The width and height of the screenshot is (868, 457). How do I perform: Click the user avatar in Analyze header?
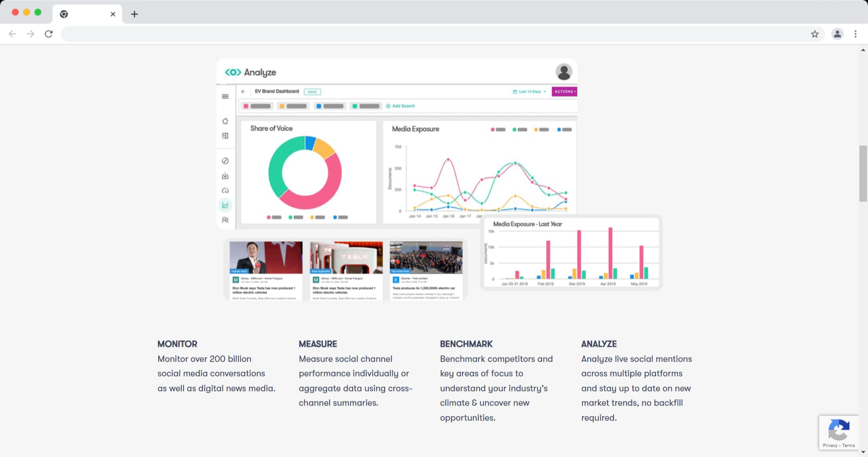pos(563,72)
